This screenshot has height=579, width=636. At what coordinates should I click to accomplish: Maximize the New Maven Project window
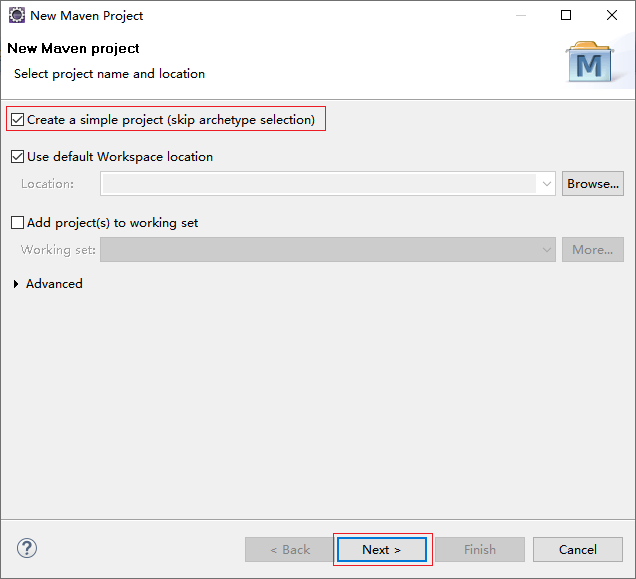(x=566, y=15)
